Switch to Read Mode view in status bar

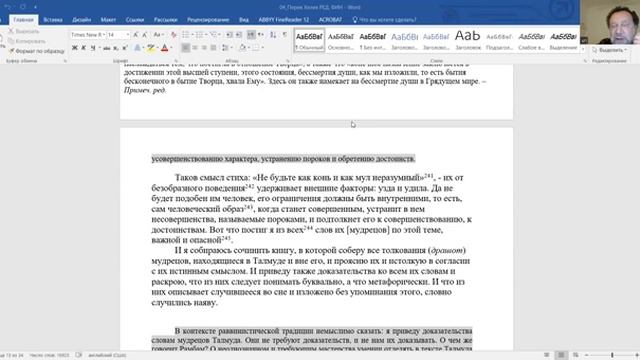point(547,355)
